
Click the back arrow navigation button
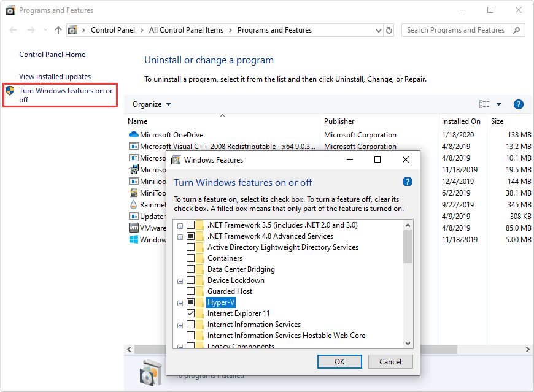tap(13, 30)
